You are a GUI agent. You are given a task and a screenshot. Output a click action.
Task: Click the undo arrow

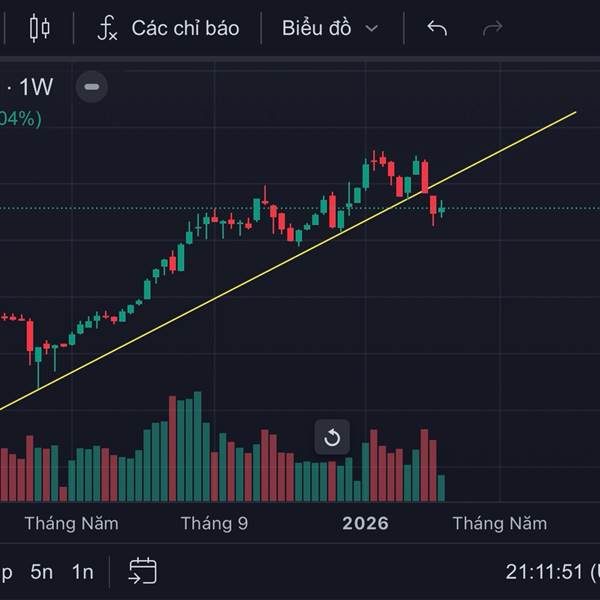[437, 28]
